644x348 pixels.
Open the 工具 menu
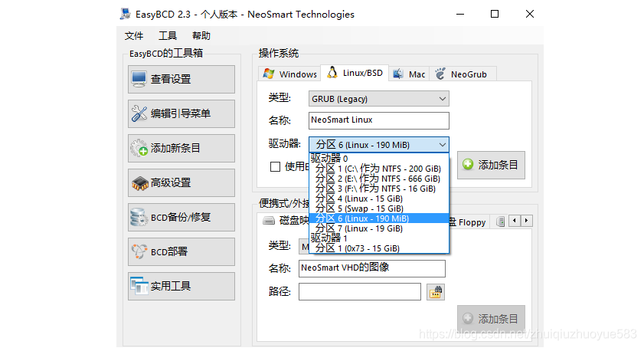coord(168,36)
